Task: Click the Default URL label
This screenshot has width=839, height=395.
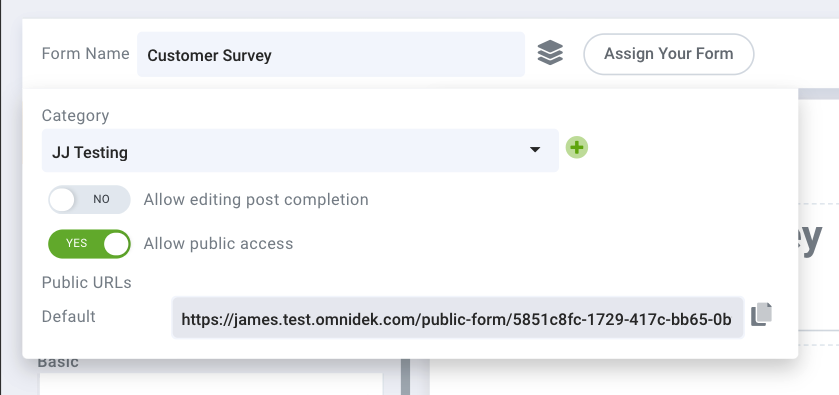Action: (x=68, y=316)
